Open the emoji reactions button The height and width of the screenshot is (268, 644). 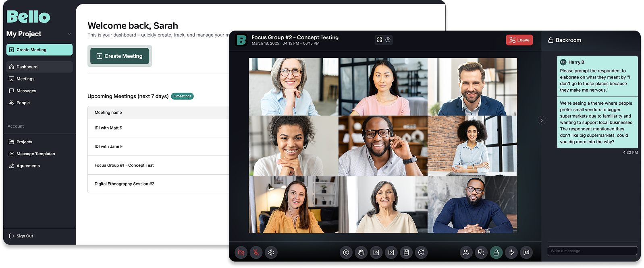[x=422, y=253]
